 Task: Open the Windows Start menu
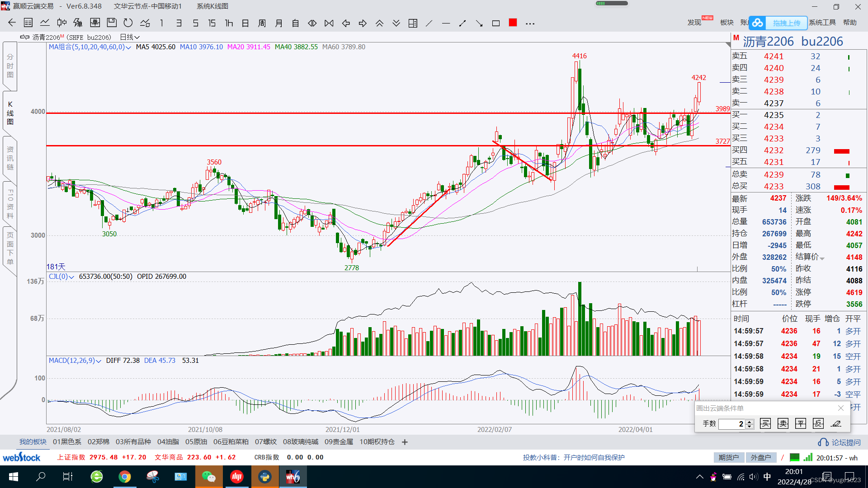click(14, 477)
